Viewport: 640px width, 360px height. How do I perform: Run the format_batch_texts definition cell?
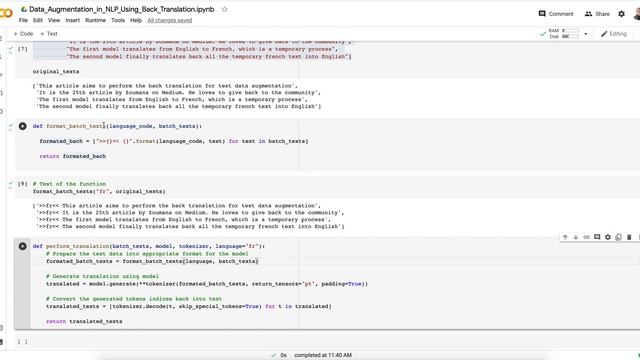point(22,126)
